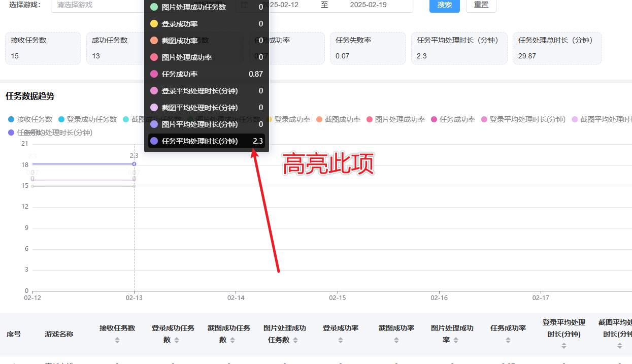Select the 任务失败率 summary card
Image resolution: width=632 pixels, height=364 pixels.
point(368,48)
